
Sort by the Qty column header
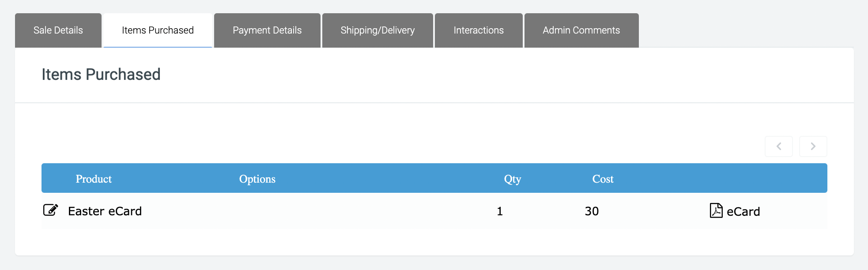point(513,179)
